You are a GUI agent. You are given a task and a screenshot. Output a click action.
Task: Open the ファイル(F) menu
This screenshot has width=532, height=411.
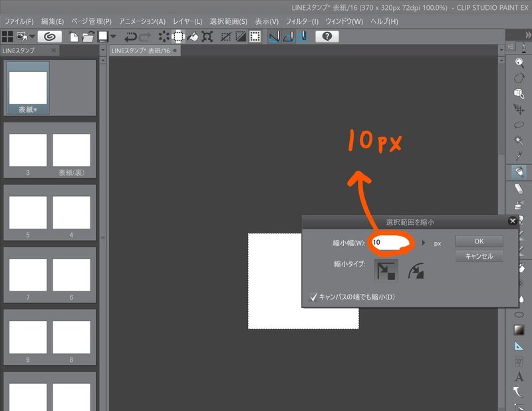19,22
